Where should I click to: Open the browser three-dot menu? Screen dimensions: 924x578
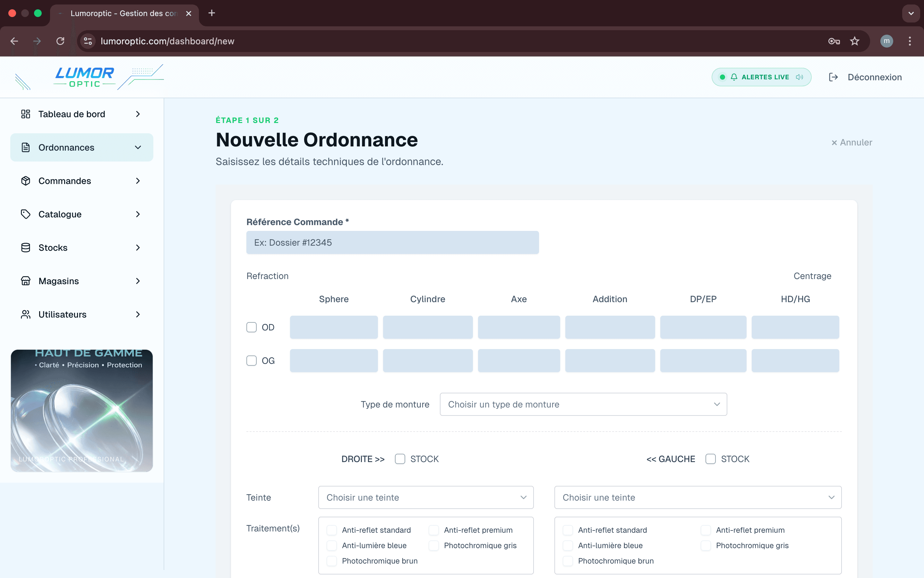(910, 41)
